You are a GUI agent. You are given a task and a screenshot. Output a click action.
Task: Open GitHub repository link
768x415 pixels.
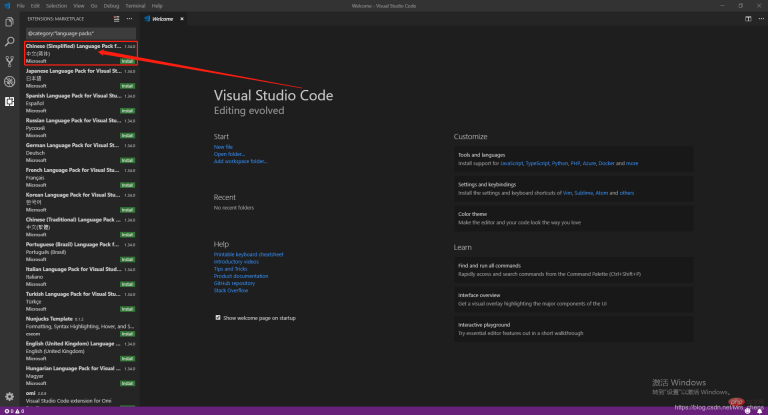234,283
